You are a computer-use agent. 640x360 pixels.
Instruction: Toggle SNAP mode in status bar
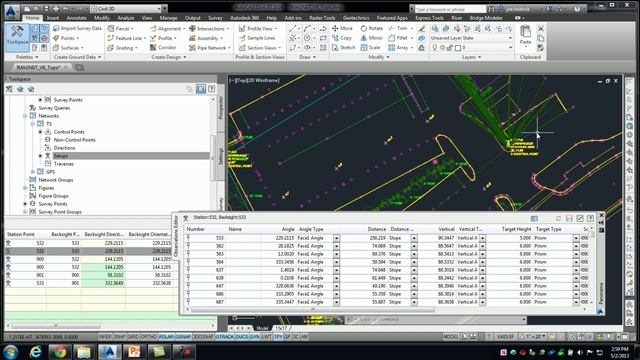[120, 337]
